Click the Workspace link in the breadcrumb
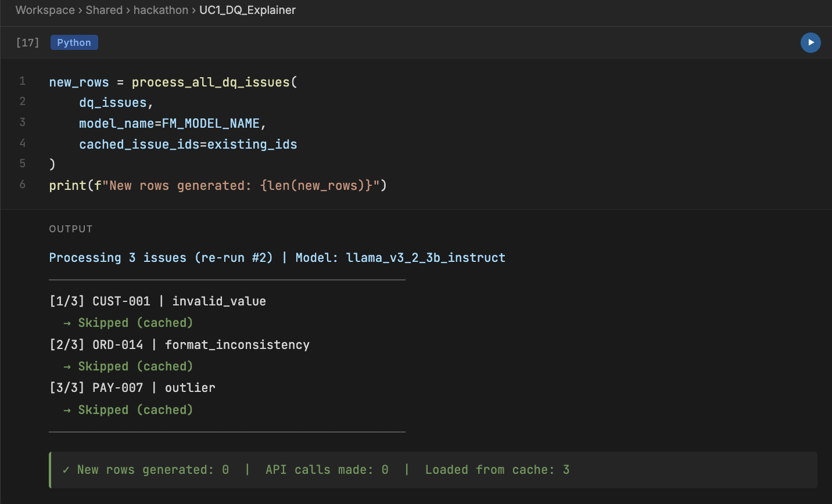Screen dimensions: 832x504 [45, 10]
